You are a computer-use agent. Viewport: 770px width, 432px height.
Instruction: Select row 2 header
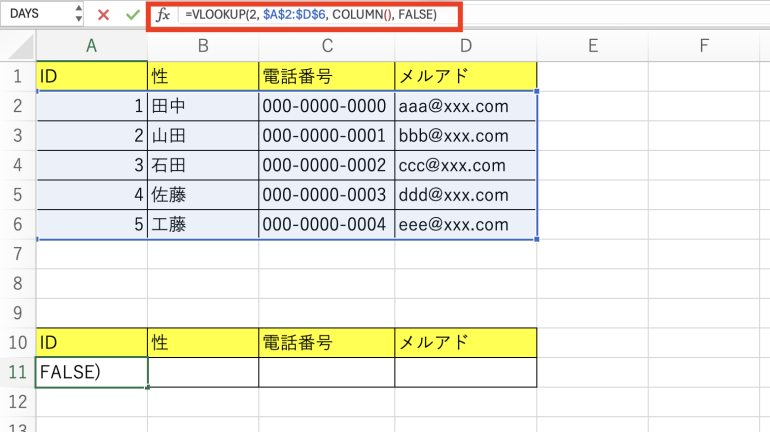tap(18, 106)
